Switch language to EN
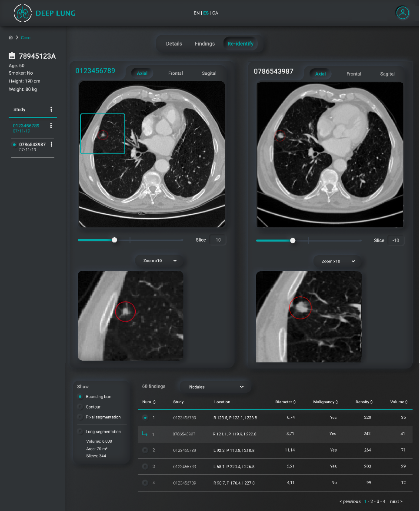Viewport: 420px width, 511px height. [197, 13]
